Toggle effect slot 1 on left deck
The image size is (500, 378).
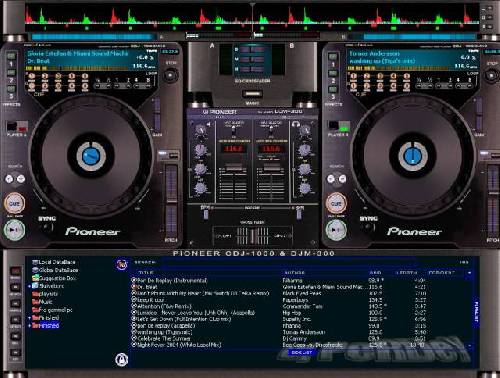point(11,56)
